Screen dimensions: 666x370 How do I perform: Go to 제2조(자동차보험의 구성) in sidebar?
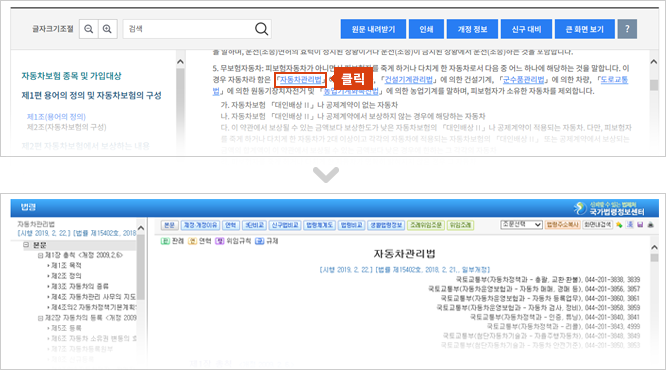point(67,127)
